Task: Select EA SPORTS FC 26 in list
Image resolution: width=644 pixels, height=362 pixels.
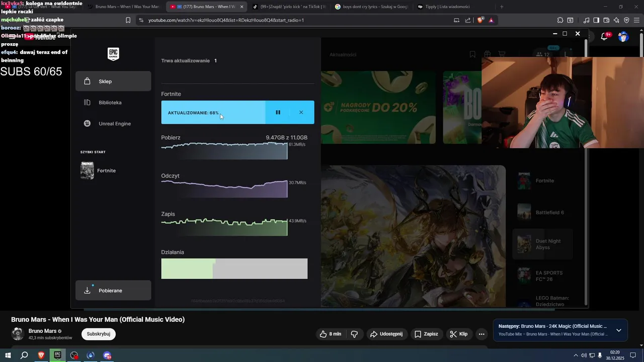Action: (542, 276)
